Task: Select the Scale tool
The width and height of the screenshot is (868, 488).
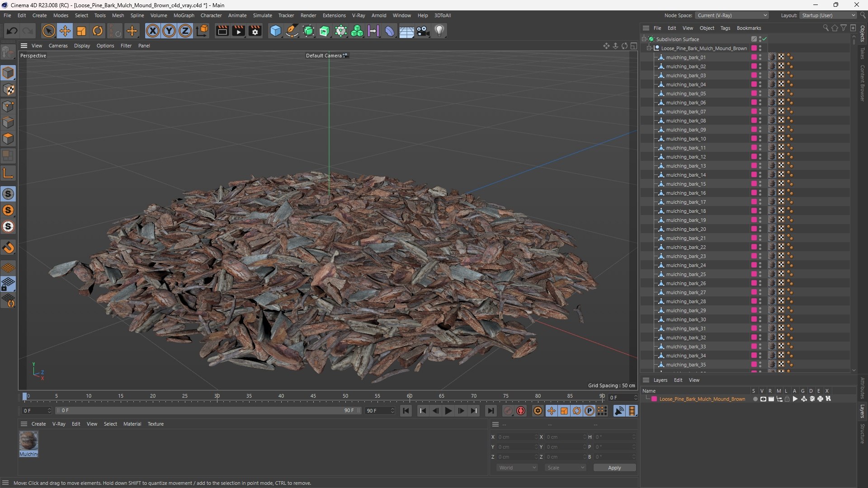Action: tap(81, 31)
